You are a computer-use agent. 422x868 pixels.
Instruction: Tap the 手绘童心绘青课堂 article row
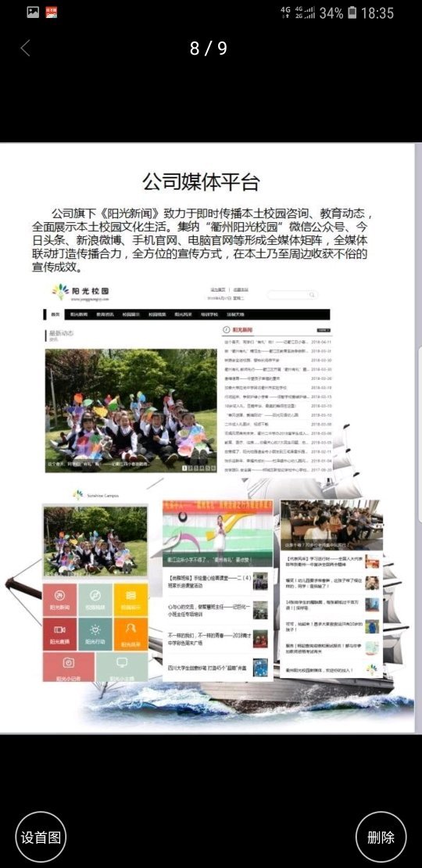coord(217,581)
